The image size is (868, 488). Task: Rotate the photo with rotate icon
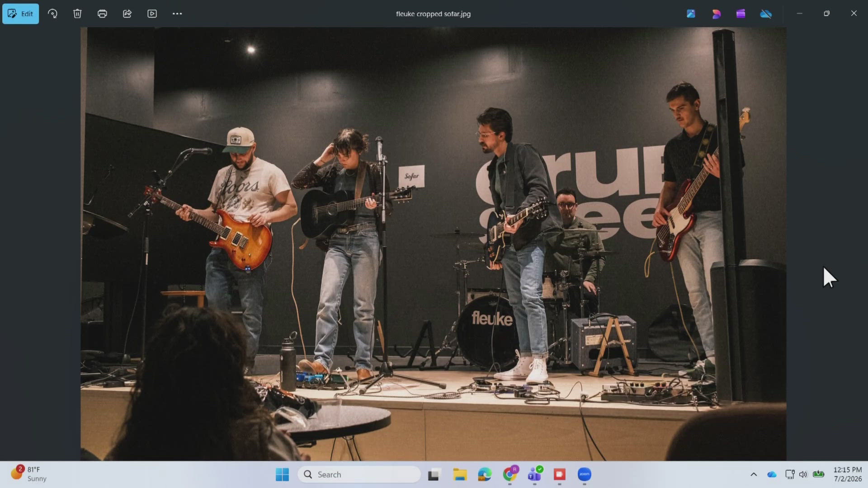(52, 14)
